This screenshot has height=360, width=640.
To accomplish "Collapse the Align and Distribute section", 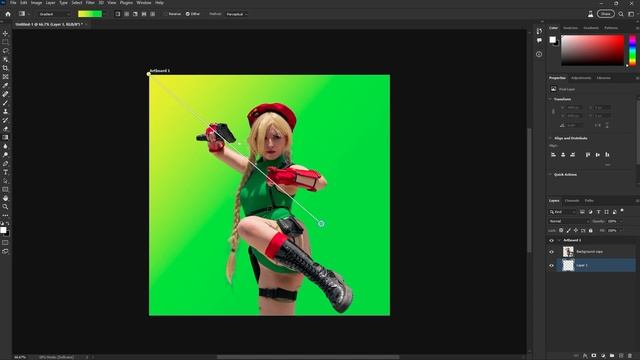I will [550, 138].
